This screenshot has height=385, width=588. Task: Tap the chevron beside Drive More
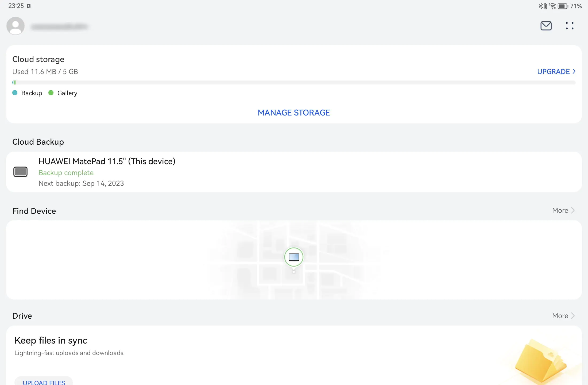tap(573, 316)
